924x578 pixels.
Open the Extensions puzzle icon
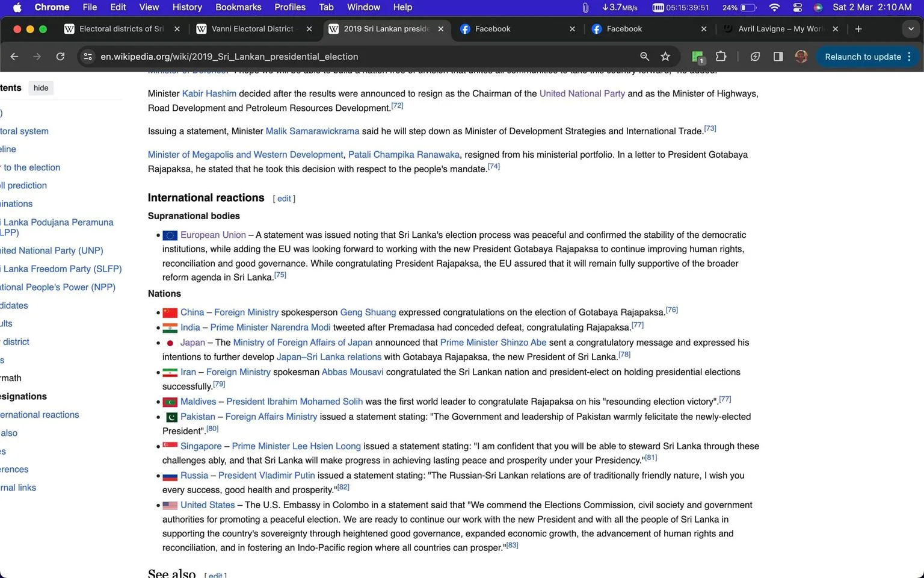pyautogui.click(x=721, y=57)
